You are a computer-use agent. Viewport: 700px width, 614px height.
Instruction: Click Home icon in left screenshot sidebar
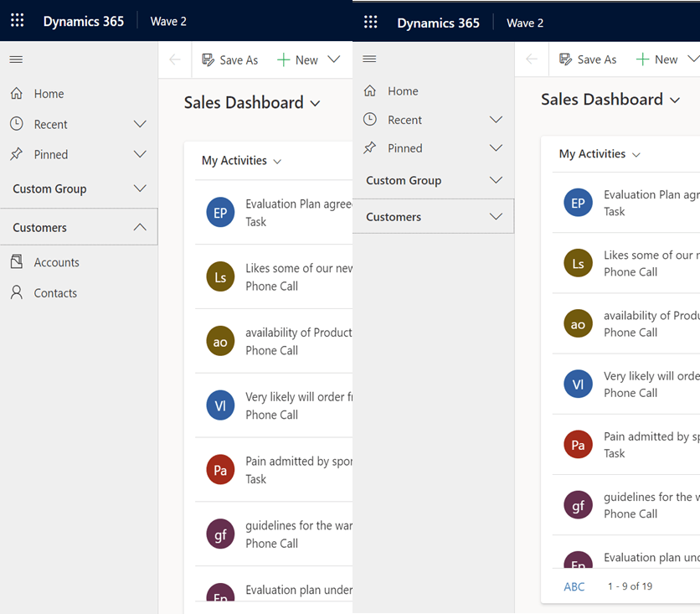[17, 94]
